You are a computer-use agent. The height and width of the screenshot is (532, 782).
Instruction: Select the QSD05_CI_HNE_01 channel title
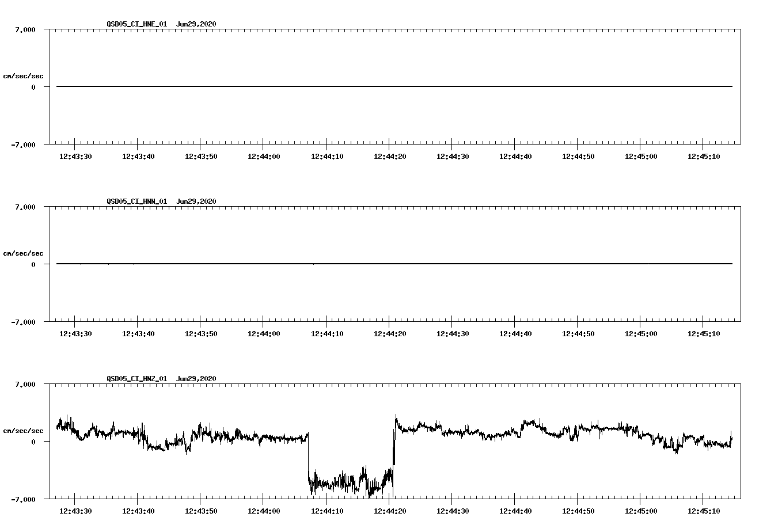137,24
